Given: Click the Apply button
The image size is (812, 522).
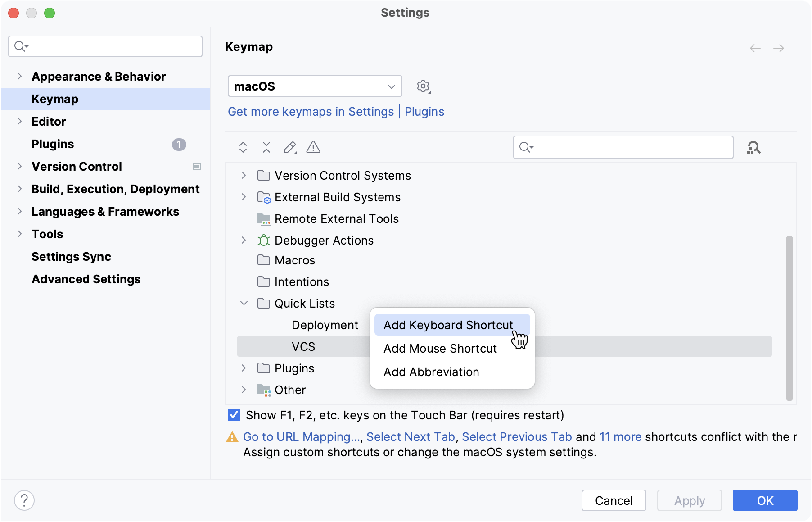Looking at the screenshot, I should click(x=689, y=500).
